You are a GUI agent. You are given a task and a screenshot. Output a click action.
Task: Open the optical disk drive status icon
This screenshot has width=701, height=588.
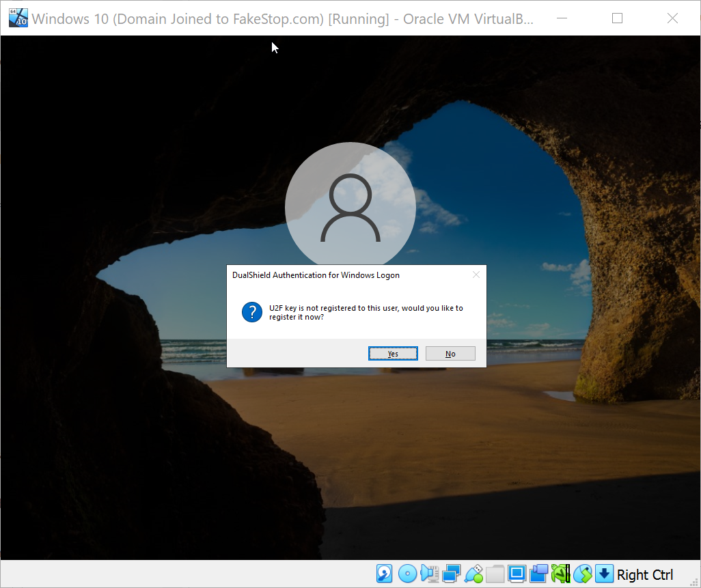pos(407,574)
